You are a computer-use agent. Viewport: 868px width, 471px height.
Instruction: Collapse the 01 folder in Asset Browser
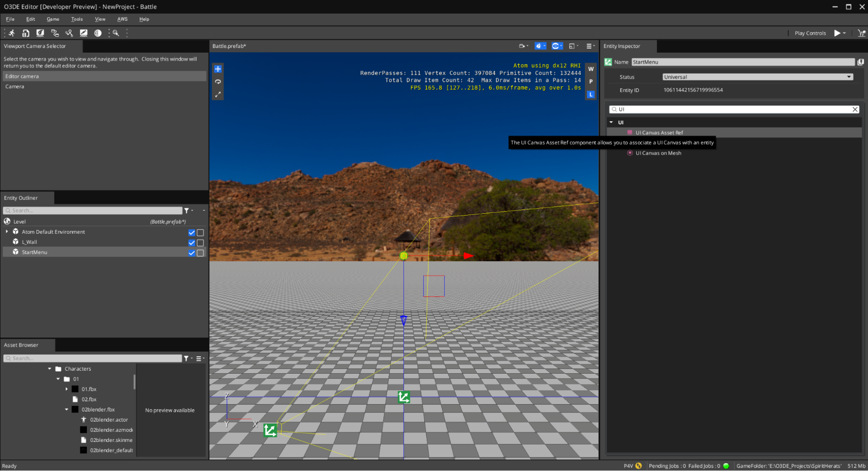coord(58,379)
